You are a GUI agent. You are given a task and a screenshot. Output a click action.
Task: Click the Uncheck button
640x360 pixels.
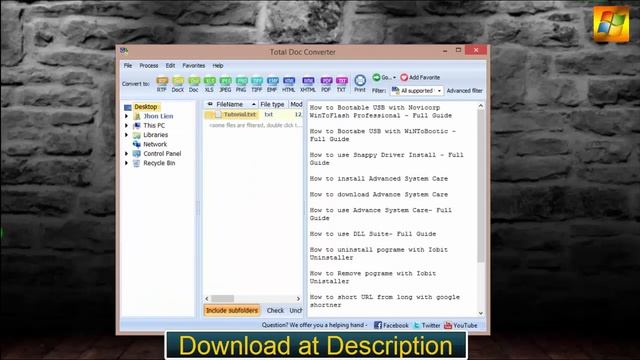click(296, 311)
